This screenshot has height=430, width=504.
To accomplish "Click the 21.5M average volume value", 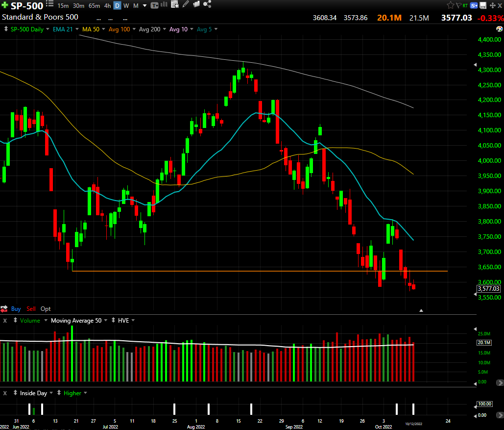I will (419, 18).
